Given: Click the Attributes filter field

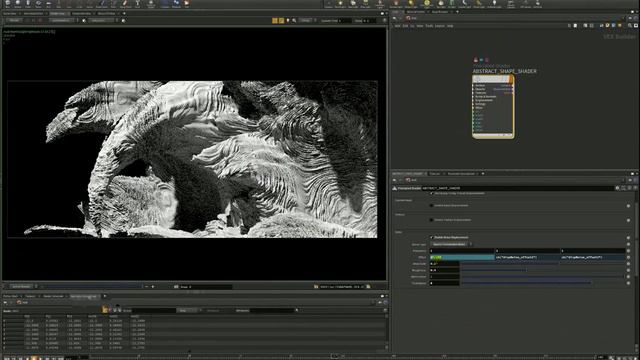Looking at the screenshot, I should pyautogui.click(x=272, y=310).
